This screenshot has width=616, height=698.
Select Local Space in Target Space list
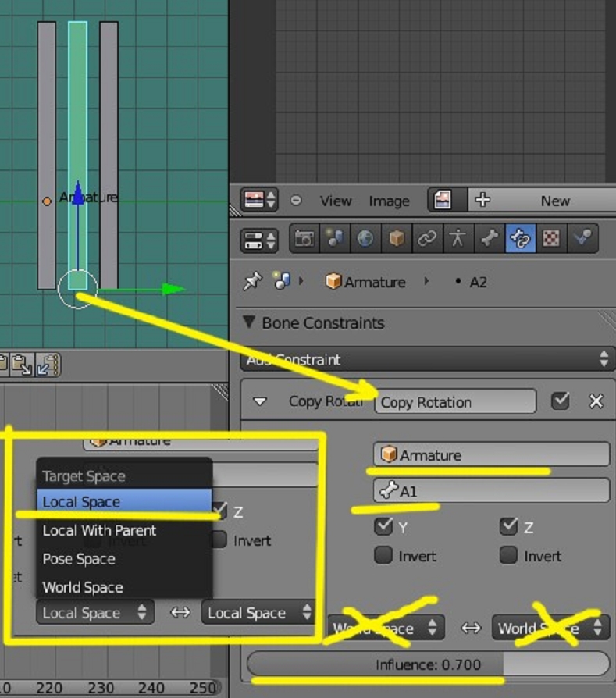pyautogui.click(x=124, y=502)
